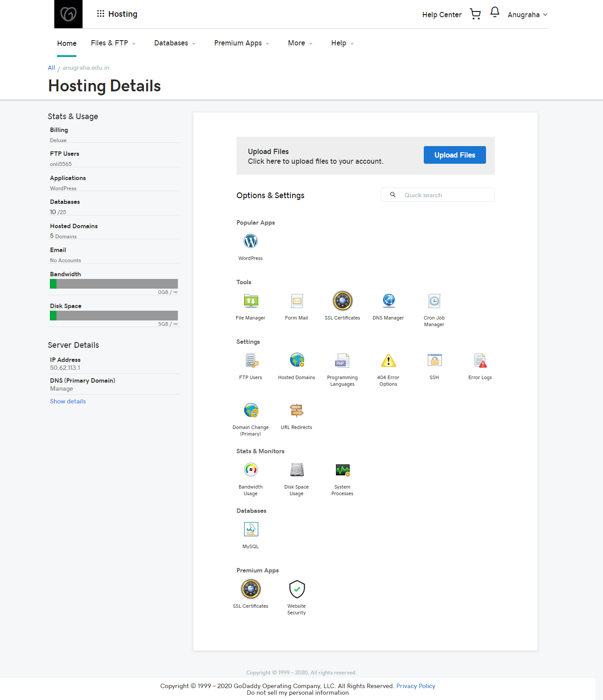This screenshot has width=603, height=700.
Task: Open System Processes monitor
Action: coord(343,470)
